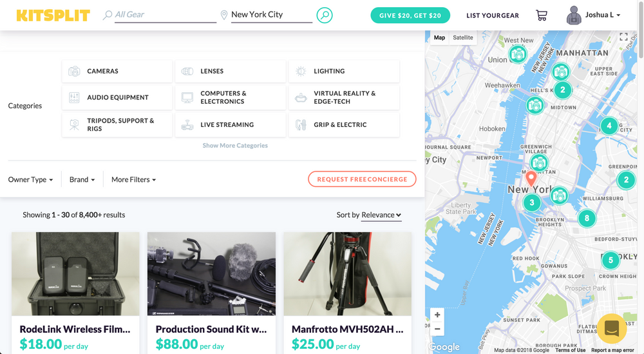
Task: Click the RodeLink Wireless Film title
Action: [x=75, y=329]
